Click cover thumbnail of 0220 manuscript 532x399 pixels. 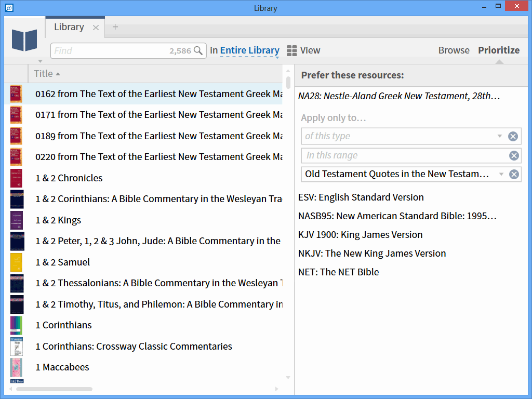(16, 157)
